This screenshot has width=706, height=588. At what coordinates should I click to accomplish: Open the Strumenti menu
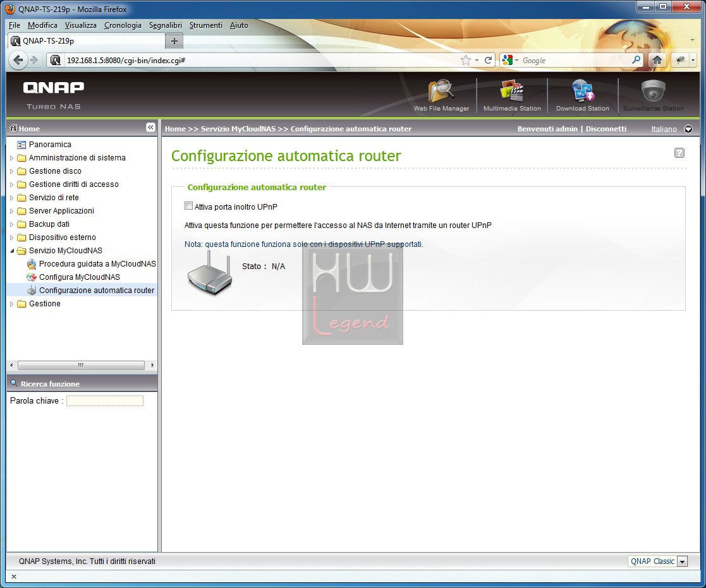pos(206,25)
